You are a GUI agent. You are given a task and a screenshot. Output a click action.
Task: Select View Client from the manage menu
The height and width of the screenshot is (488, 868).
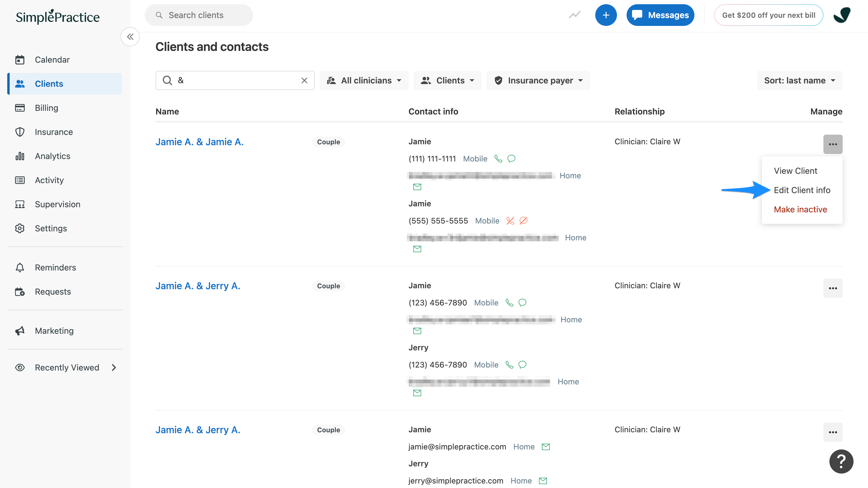click(x=796, y=171)
